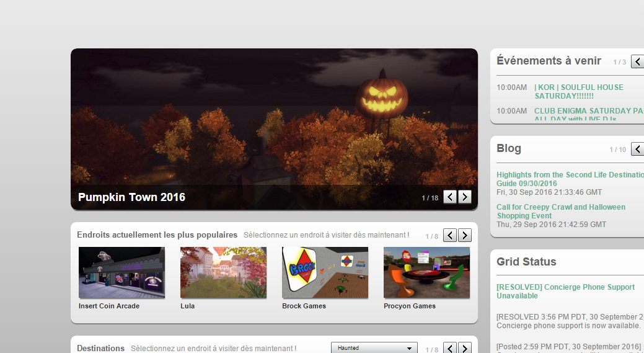Open the Lula place thumbnail
The height and width of the screenshot is (353, 644).
click(x=223, y=272)
